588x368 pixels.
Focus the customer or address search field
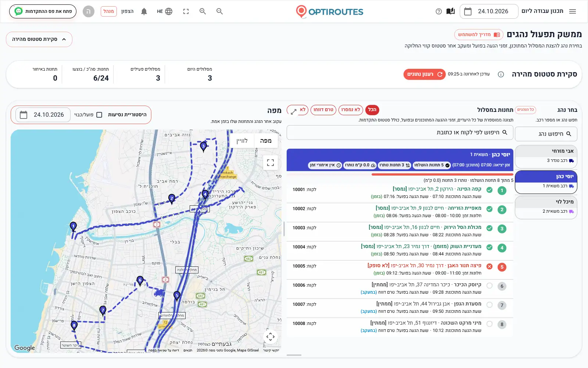click(400, 132)
